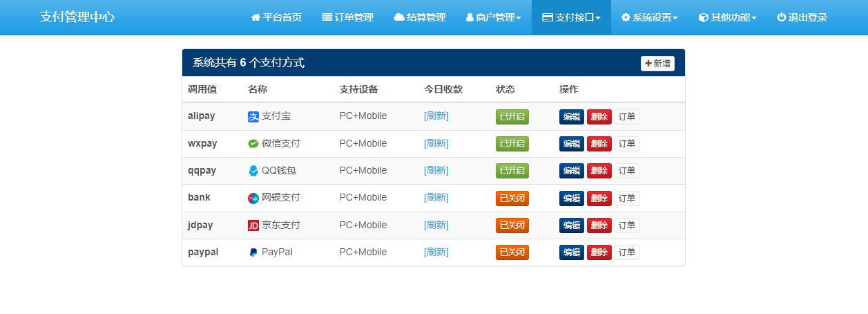Viewport: 868px width, 314px height.
Task: Refresh today's income for qqpay
Action: pyautogui.click(x=436, y=170)
